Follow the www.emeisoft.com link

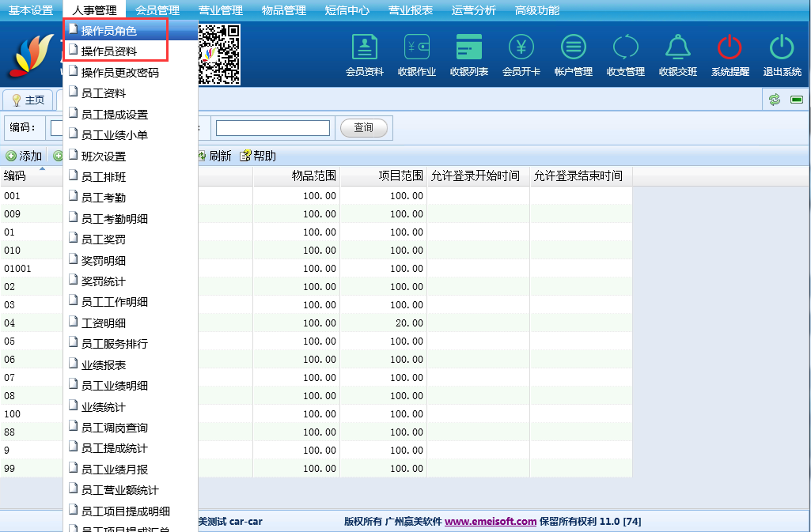[491, 522]
